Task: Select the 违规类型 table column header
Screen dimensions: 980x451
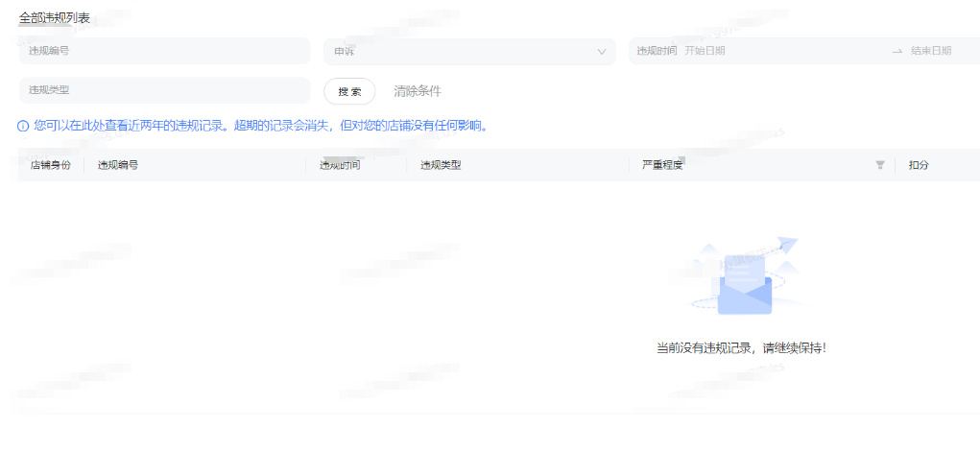Action: coord(441,165)
